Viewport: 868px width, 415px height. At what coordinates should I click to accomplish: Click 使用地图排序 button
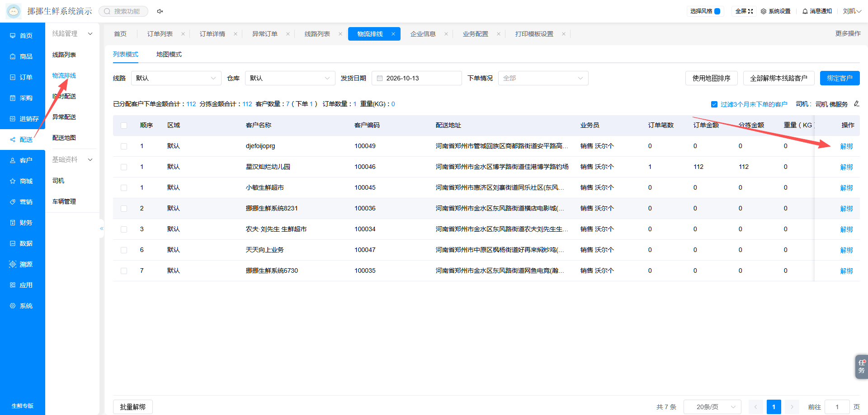tap(712, 78)
